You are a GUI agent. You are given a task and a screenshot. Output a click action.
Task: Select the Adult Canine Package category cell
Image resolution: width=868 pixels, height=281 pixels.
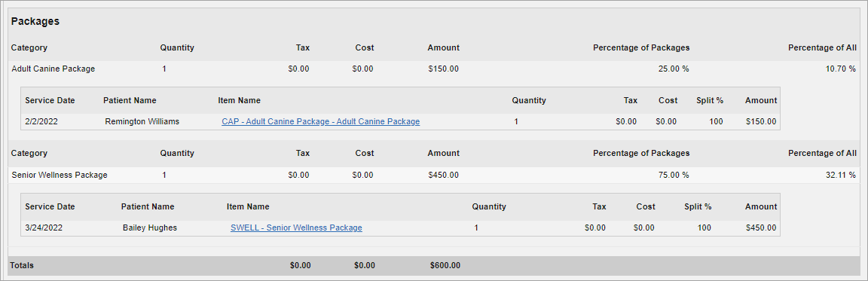(53, 69)
